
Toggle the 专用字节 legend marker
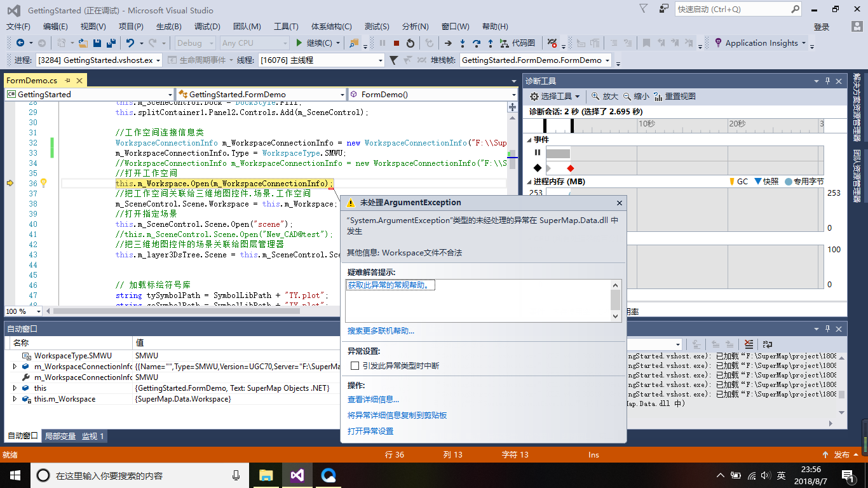pos(788,181)
